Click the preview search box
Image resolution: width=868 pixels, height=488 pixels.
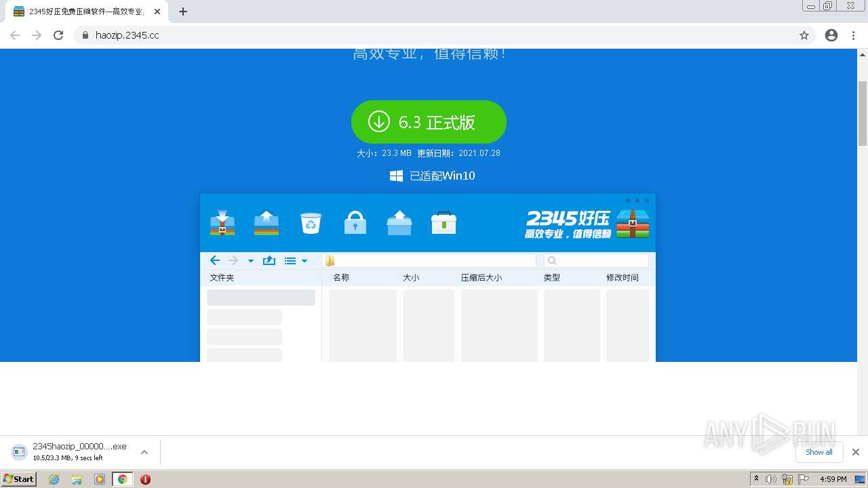pos(597,261)
